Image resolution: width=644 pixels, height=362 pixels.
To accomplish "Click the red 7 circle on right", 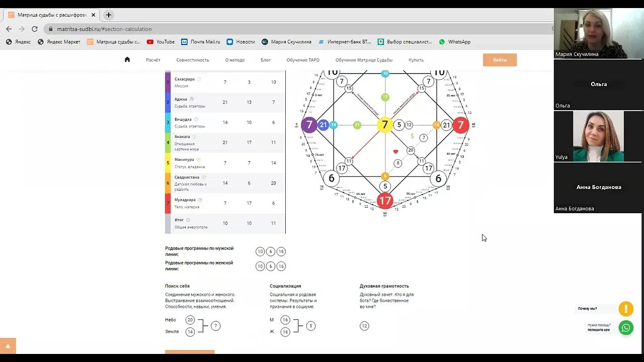I will [460, 125].
